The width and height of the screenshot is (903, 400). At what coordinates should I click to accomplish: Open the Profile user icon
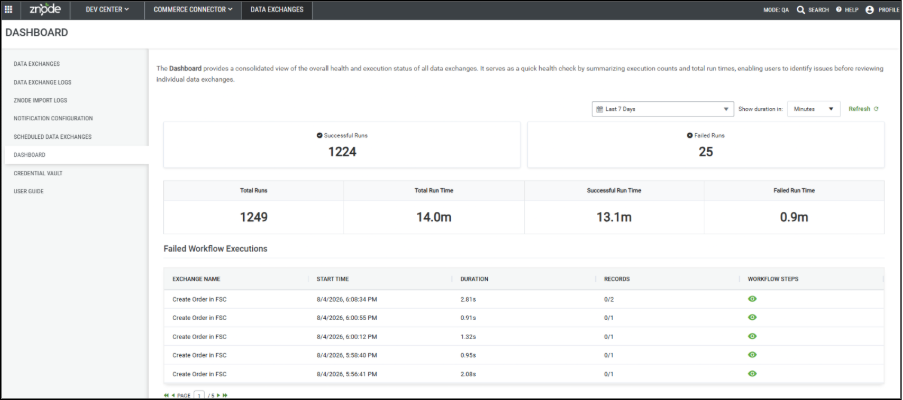[x=870, y=10]
